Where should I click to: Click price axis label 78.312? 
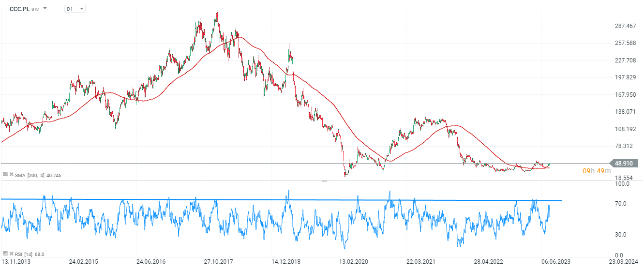[x=624, y=146]
